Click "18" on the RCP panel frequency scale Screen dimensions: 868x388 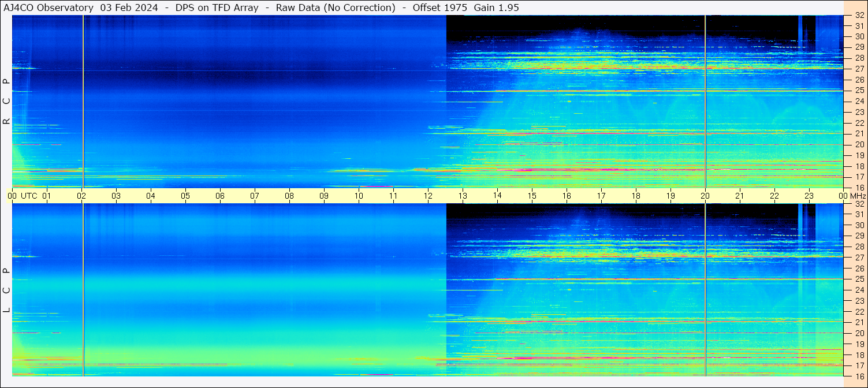click(859, 166)
